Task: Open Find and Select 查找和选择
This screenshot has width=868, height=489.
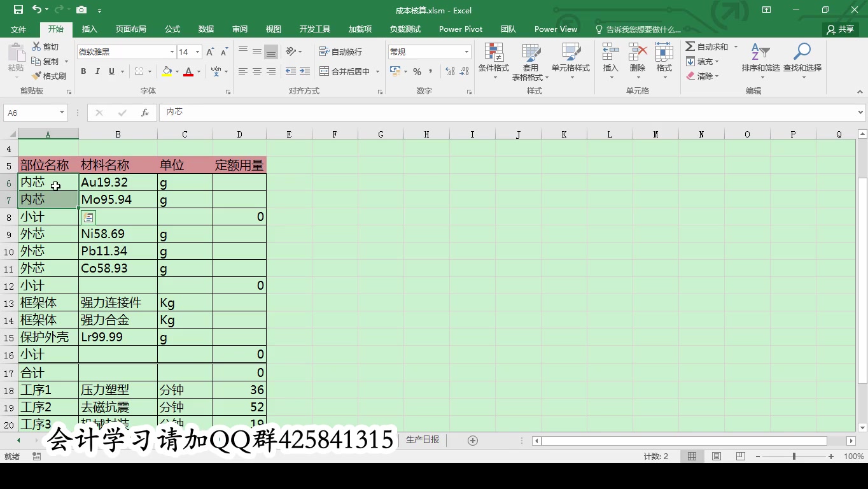Action: (802, 62)
